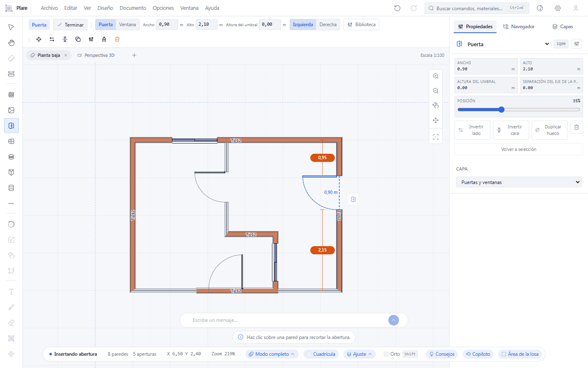Viewport: 588px width, 368px height.
Task: Select the door opening tool in sidebar
Action: 11,126
